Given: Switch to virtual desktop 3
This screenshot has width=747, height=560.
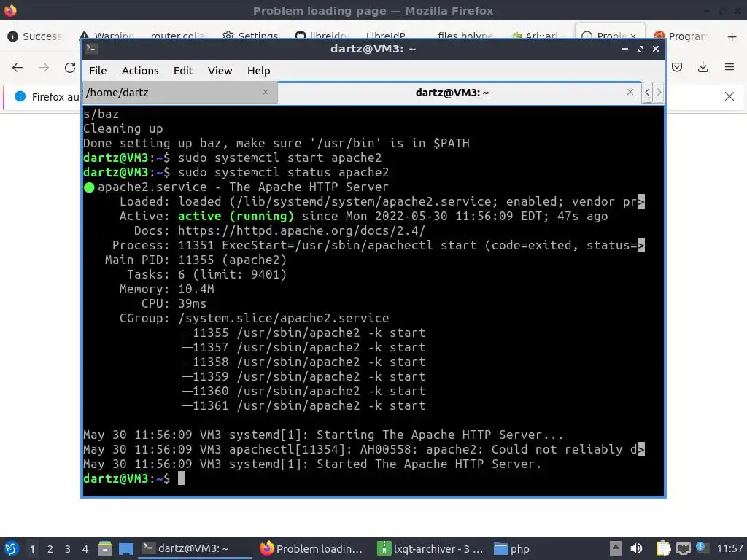Looking at the screenshot, I should coord(68,549).
